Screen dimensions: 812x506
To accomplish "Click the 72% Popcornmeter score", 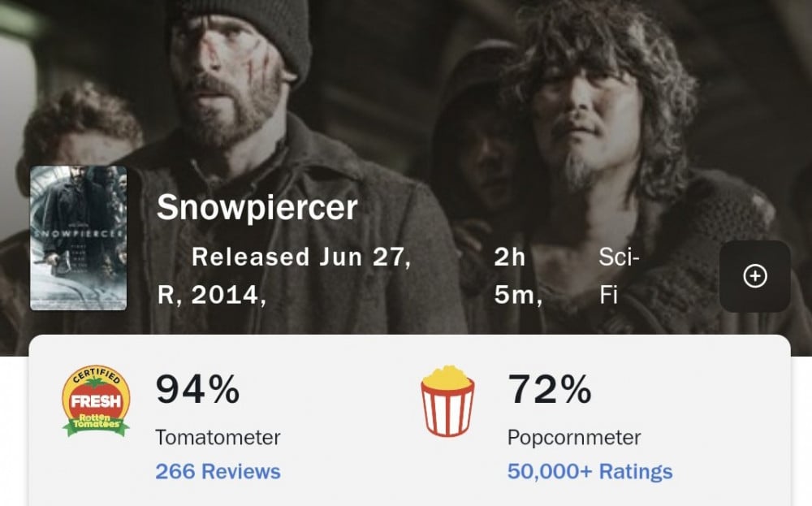I will [x=550, y=389].
